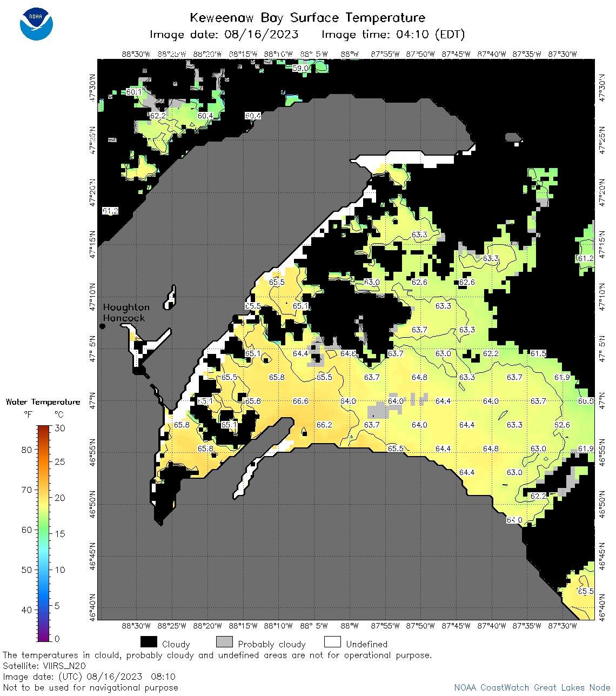
Task: Click the Cloudy legend label
Action: click(x=176, y=644)
